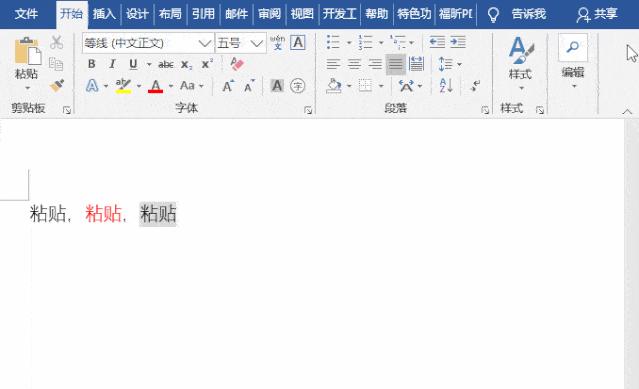The width and height of the screenshot is (639, 389).
Task: Open the font name dropdown
Action: (204, 43)
